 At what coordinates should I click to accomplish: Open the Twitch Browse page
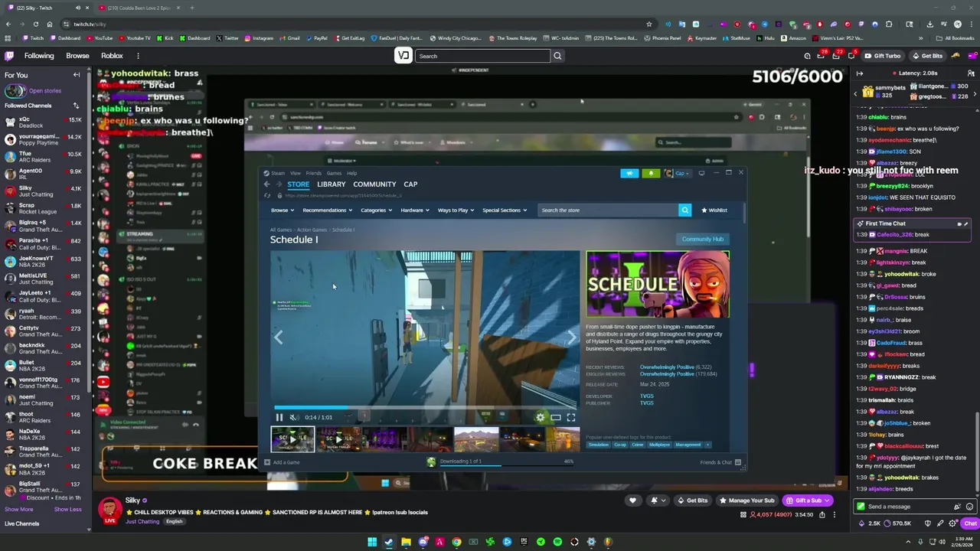click(77, 56)
